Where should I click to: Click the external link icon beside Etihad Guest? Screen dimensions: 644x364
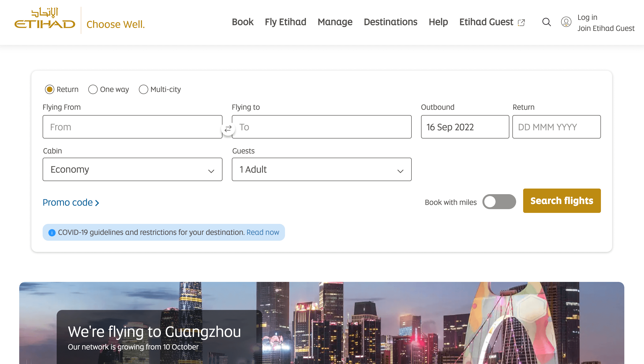(521, 22)
